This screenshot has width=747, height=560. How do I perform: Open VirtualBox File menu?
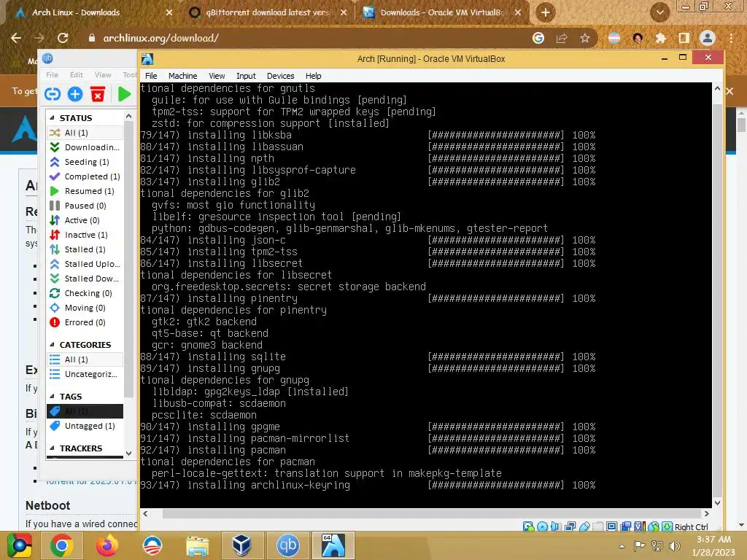[151, 76]
